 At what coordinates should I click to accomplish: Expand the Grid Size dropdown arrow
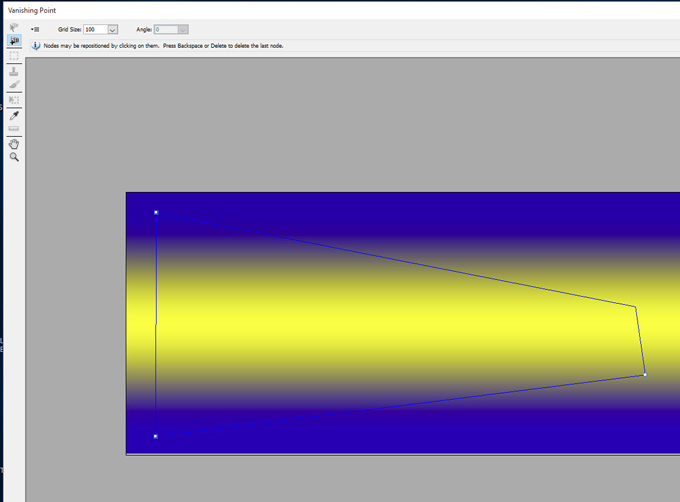coord(112,30)
